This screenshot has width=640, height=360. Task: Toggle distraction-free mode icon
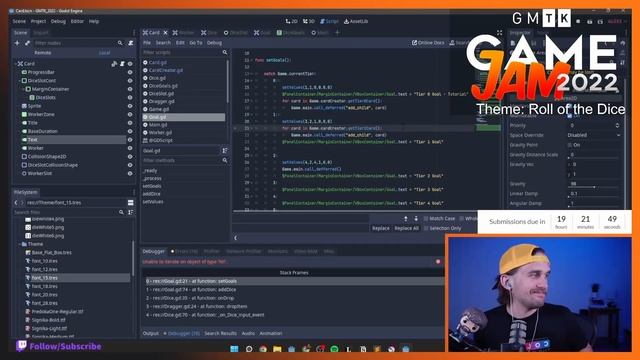pyautogui.click(x=500, y=33)
